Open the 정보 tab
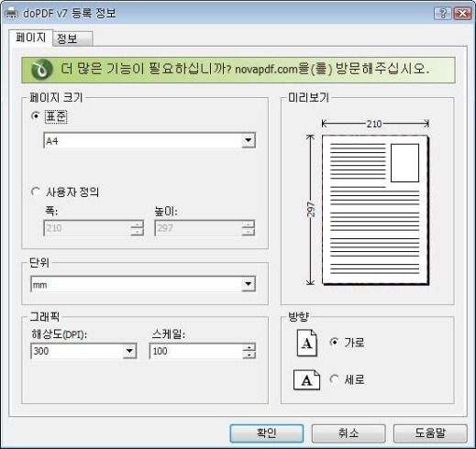This screenshot has height=449, width=476. click(72, 38)
